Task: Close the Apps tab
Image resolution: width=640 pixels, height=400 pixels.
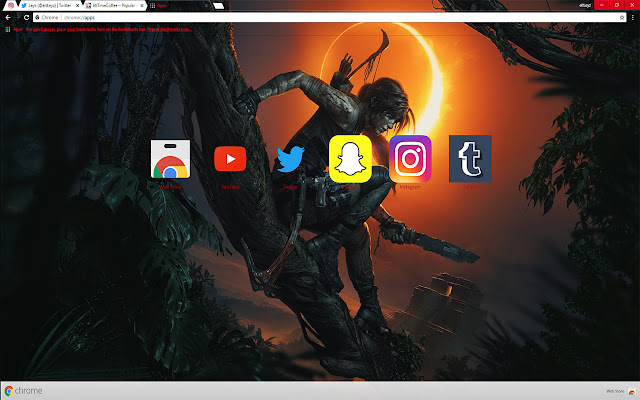Action: click(x=206, y=6)
